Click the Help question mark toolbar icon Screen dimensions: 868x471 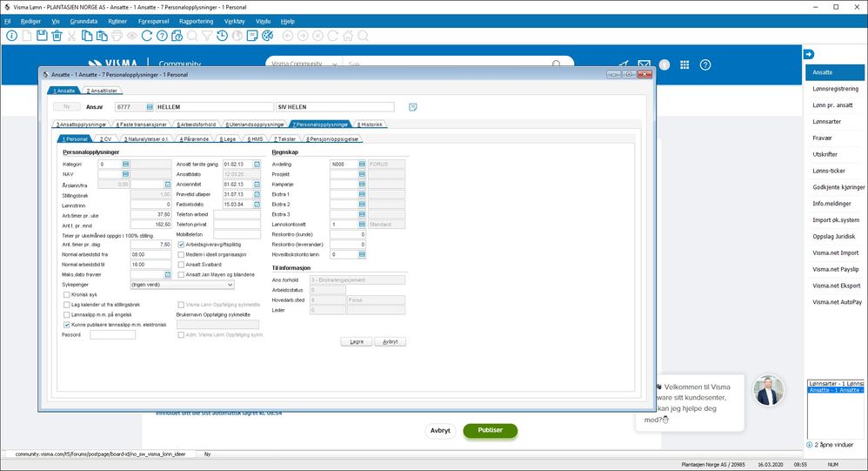[162, 36]
